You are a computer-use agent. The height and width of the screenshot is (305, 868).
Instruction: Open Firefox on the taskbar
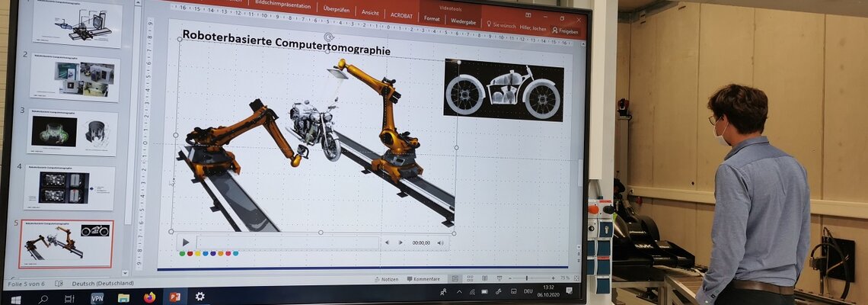[149, 297]
